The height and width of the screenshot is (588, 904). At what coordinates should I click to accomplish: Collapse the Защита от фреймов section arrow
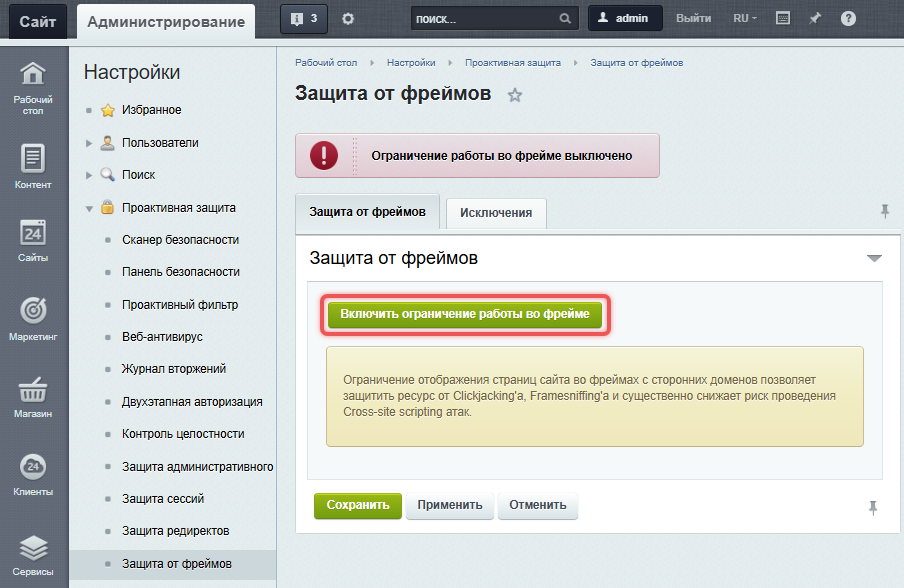coord(874,259)
